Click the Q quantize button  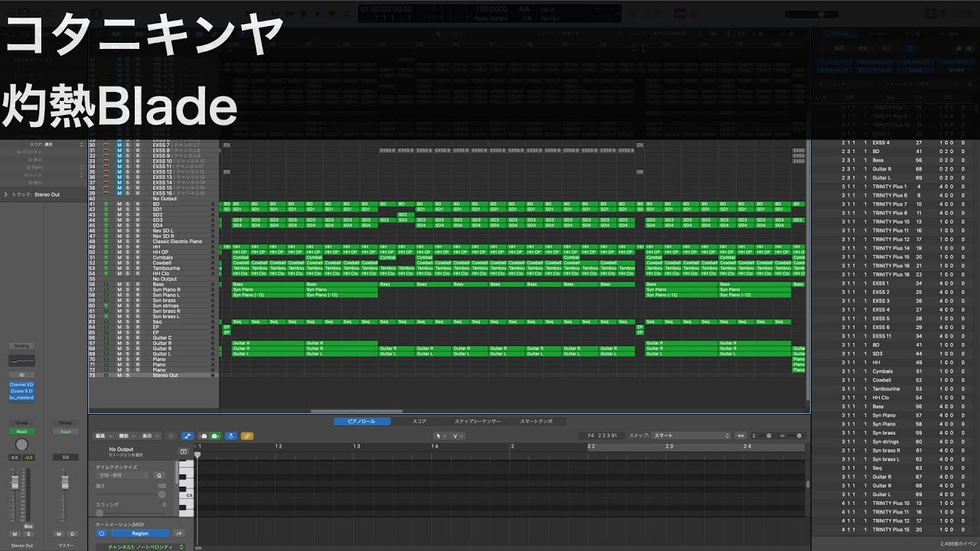click(x=159, y=475)
